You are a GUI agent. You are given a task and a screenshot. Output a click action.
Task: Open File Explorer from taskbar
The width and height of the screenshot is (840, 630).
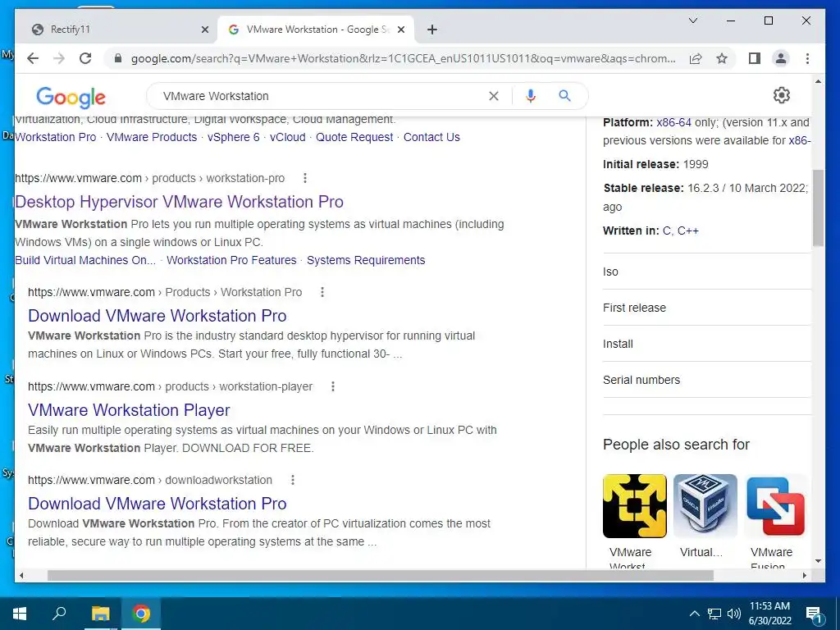[x=100, y=614]
